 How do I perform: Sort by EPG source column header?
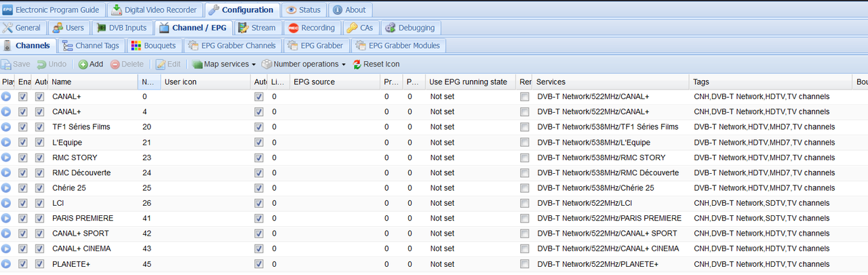334,81
